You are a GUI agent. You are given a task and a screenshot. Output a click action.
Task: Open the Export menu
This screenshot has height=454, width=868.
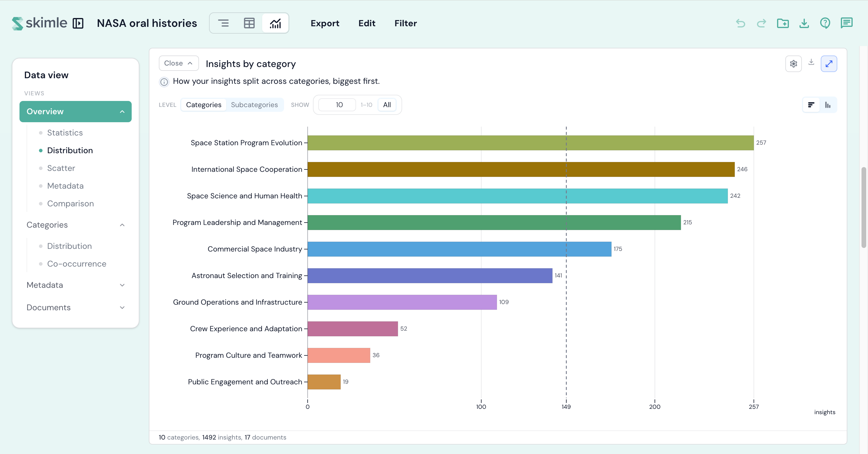(x=325, y=23)
